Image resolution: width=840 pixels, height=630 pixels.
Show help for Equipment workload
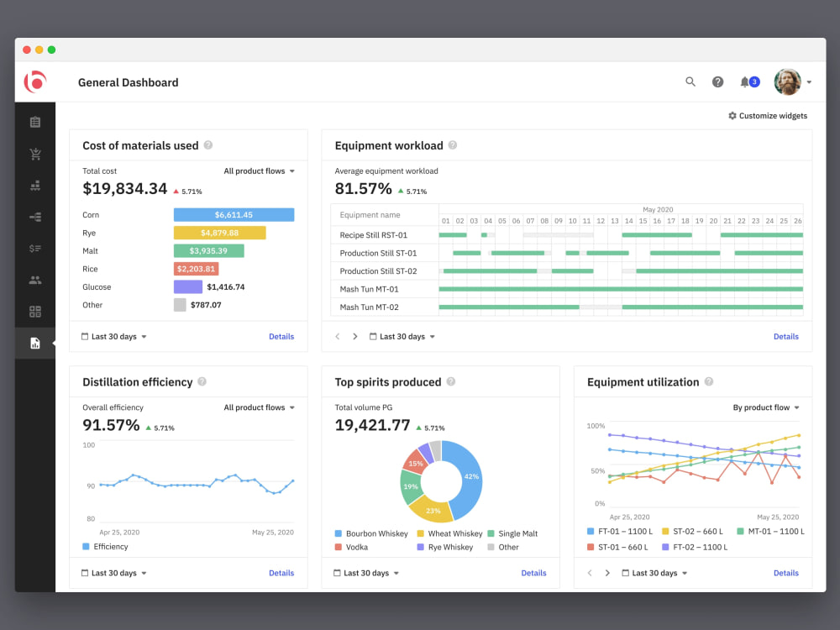pos(453,145)
